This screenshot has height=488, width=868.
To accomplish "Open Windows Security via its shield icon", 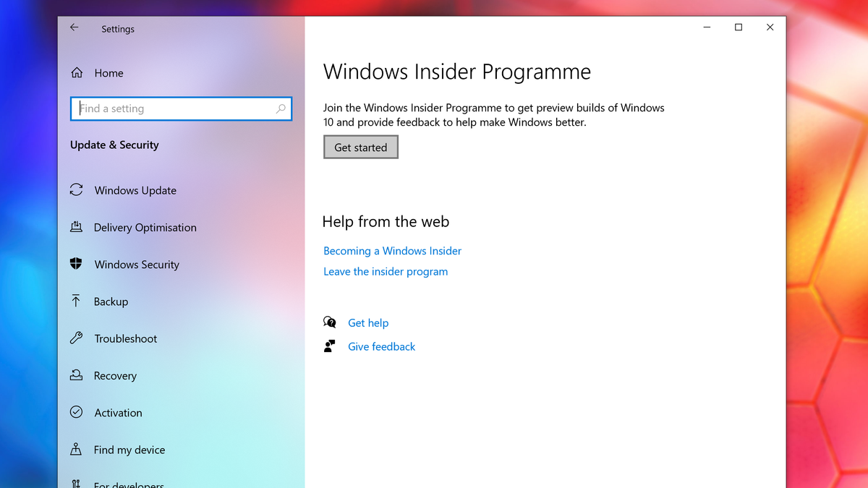I will tap(76, 264).
